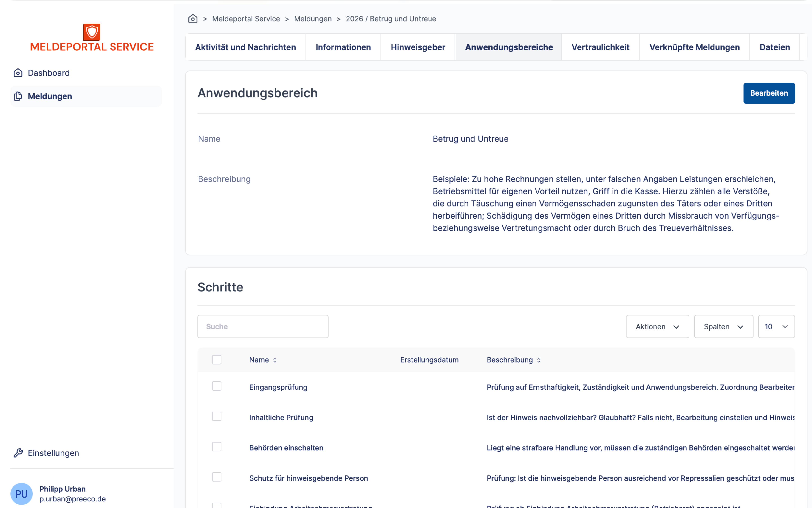Sort steps by the Beschreibung column arrows
Screen dimensions: 812x508
[538, 360]
